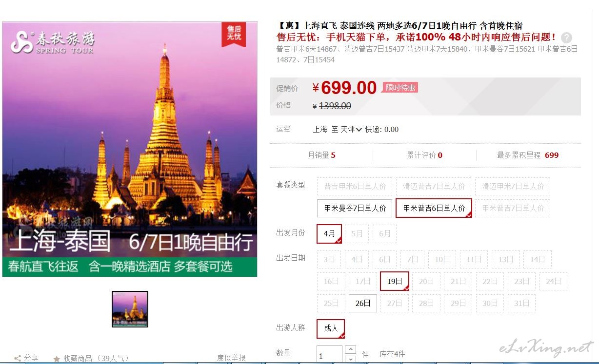Select the 甲米普吉6日单人价 package option
Viewport: 599px width, 364px height.
434,208
